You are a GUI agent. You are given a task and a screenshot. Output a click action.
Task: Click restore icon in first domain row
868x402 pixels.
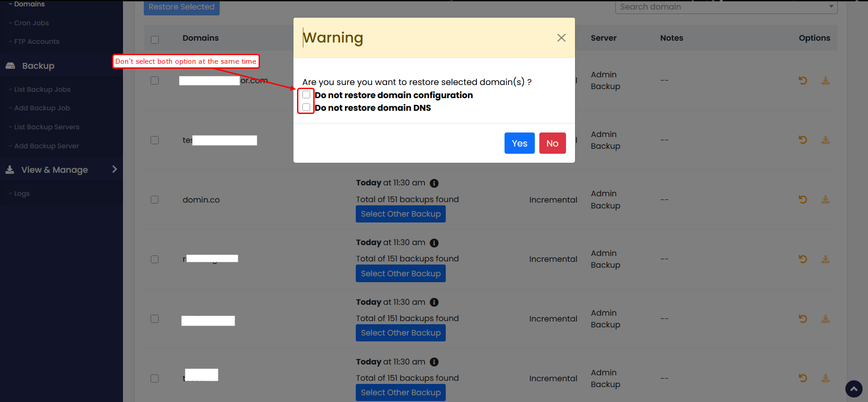802,80
